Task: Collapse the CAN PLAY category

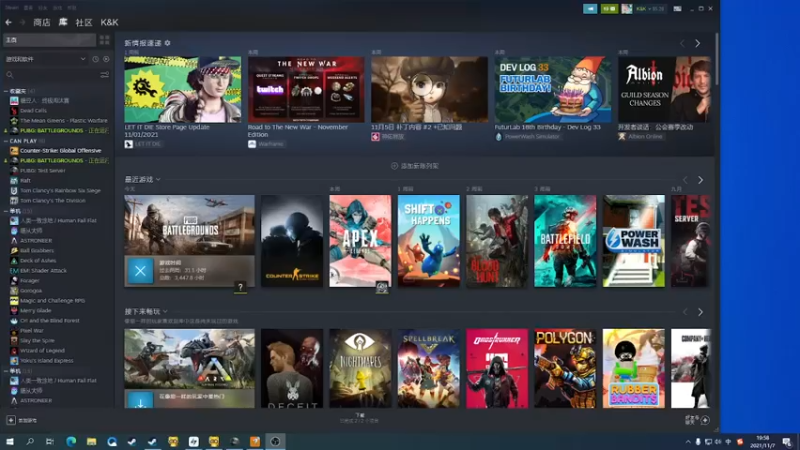Action: point(6,141)
